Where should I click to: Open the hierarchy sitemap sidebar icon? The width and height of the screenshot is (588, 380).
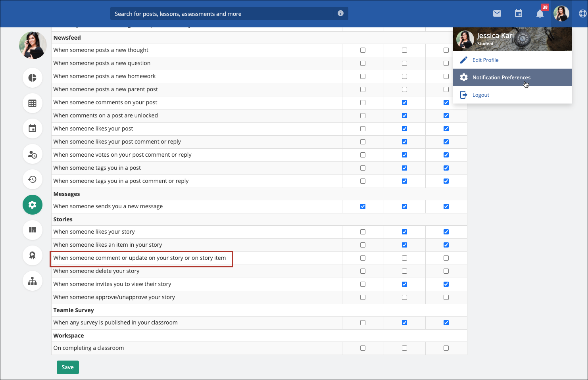33,281
